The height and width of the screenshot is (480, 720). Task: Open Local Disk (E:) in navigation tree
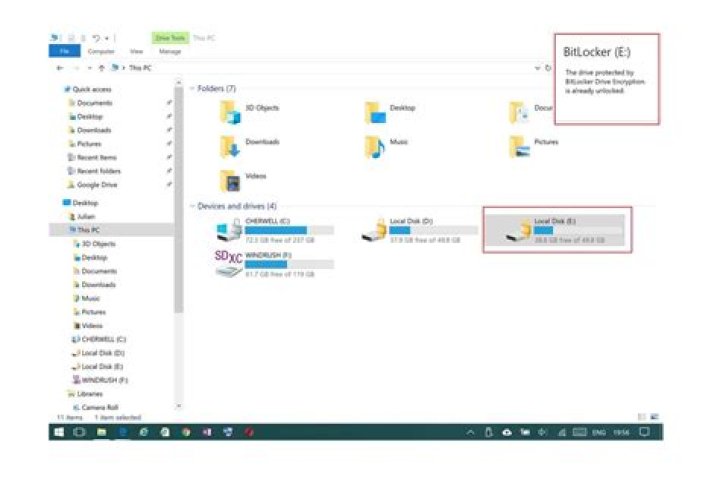tap(102, 367)
